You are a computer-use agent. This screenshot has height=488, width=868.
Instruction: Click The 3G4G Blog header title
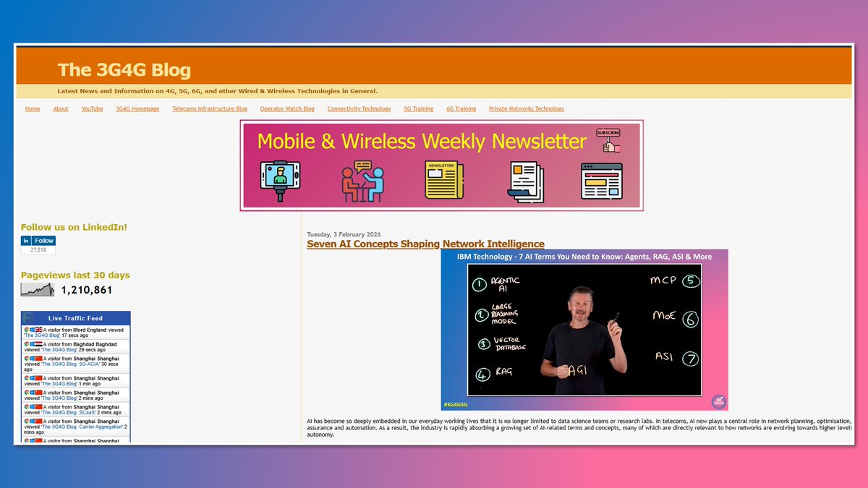tap(124, 69)
